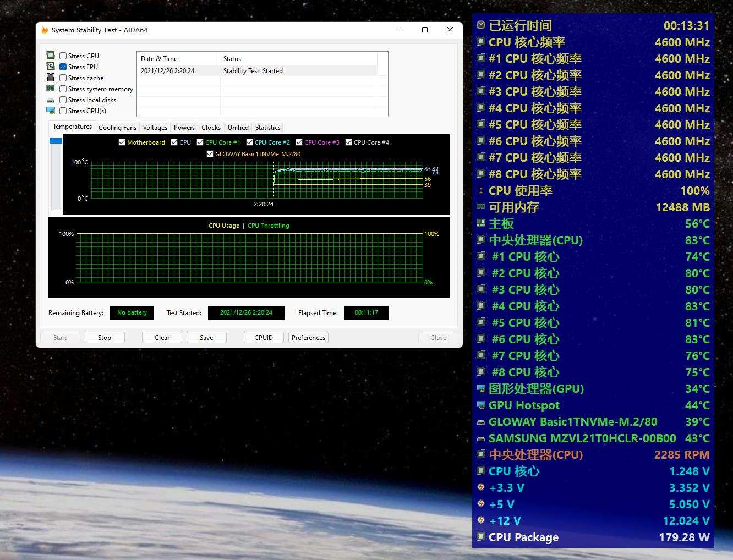Click the blue graph scale slider handle

56,141
